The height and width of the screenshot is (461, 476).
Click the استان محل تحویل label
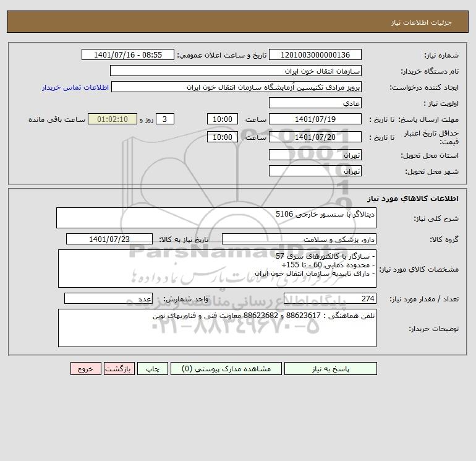(x=430, y=155)
